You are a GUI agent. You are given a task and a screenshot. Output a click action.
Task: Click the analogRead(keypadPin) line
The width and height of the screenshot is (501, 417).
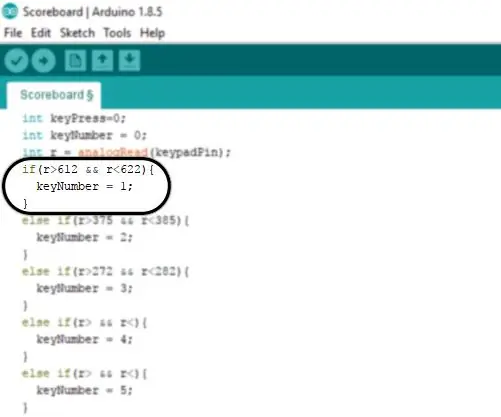(x=126, y=152)
